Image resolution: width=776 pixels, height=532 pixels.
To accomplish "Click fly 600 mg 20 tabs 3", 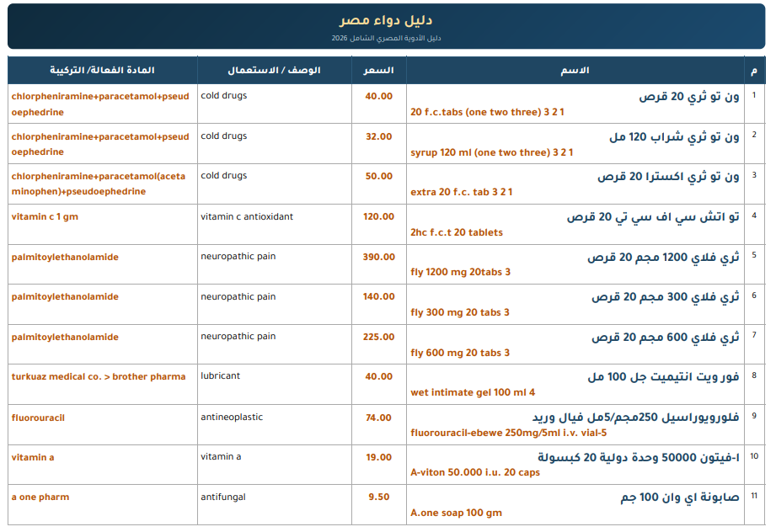I will click(460, 353).
